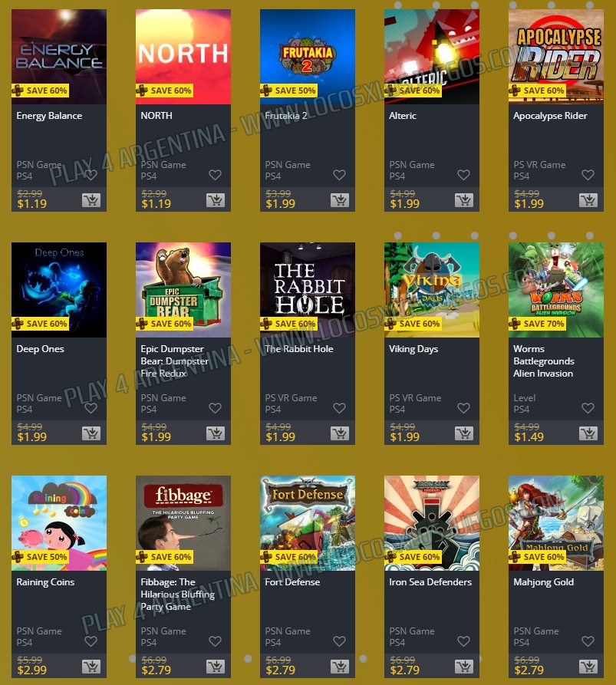Open the Deep Ones game title link
616x685 pixels.
tap(40, 349)
